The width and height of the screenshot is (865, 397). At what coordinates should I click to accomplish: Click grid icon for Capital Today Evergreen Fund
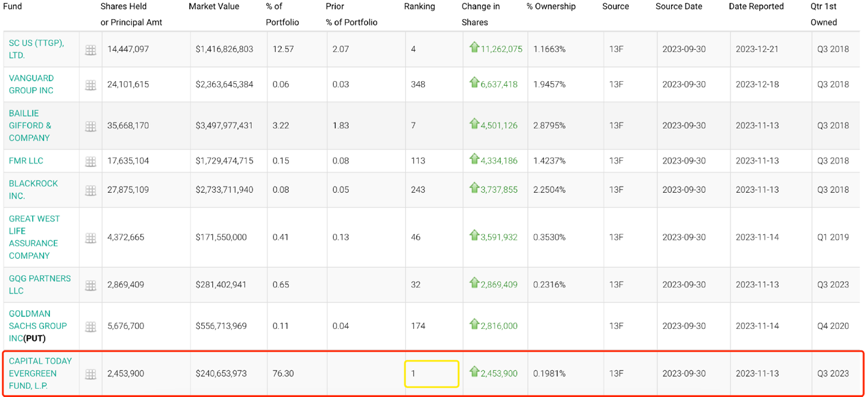point(90,374)
